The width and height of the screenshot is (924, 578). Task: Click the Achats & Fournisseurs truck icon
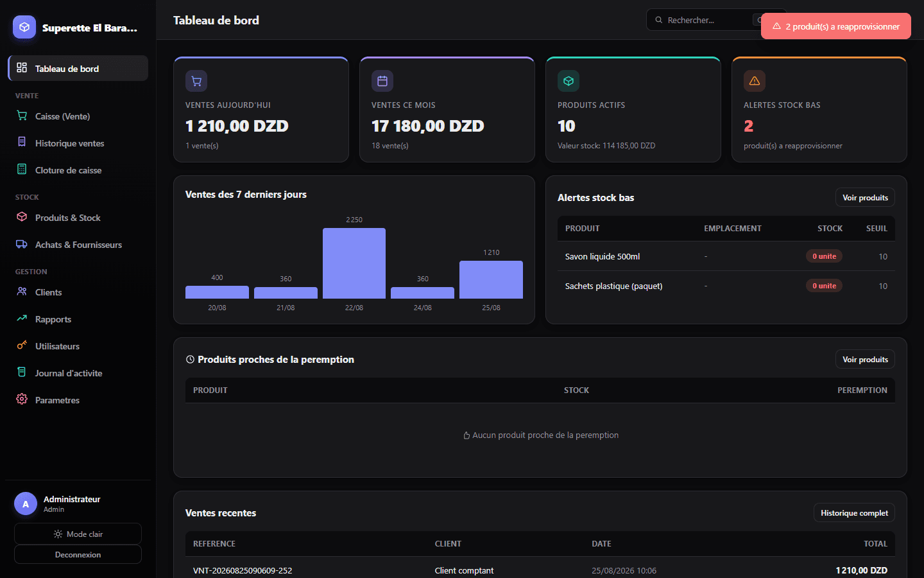22,244
